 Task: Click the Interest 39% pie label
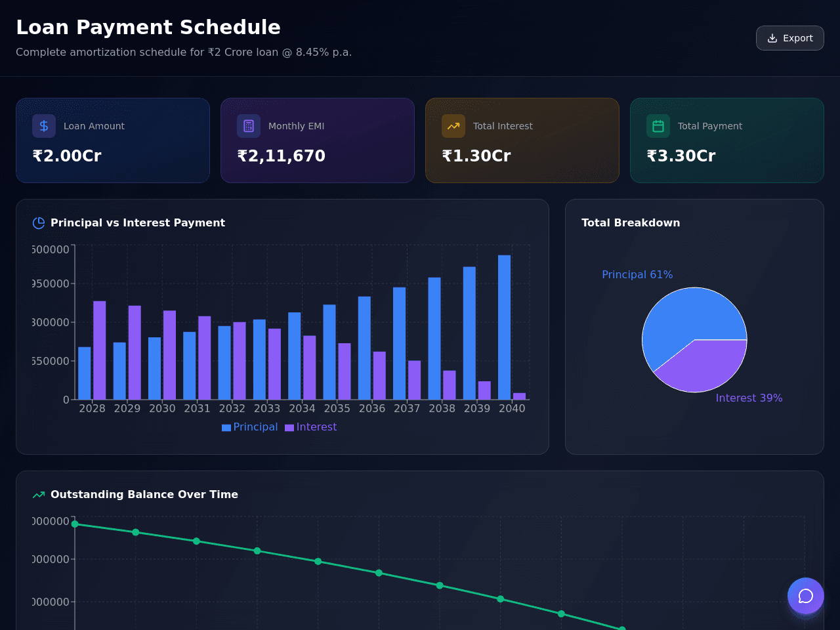tap(749, 398)
